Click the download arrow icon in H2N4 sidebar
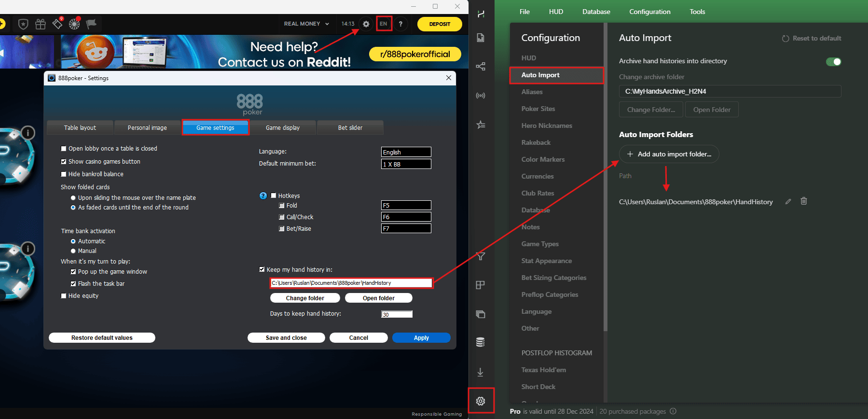Screen dimensions: 868x419 (481, 372)
